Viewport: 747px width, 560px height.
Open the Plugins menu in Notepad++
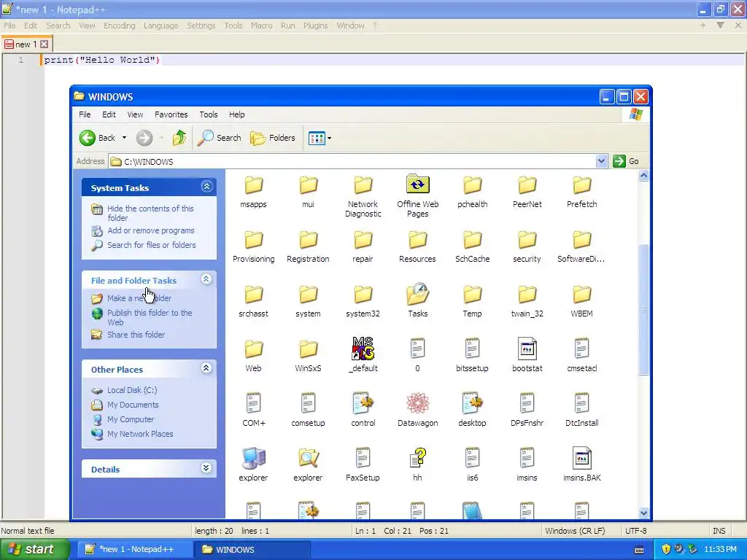pos(315,26)
